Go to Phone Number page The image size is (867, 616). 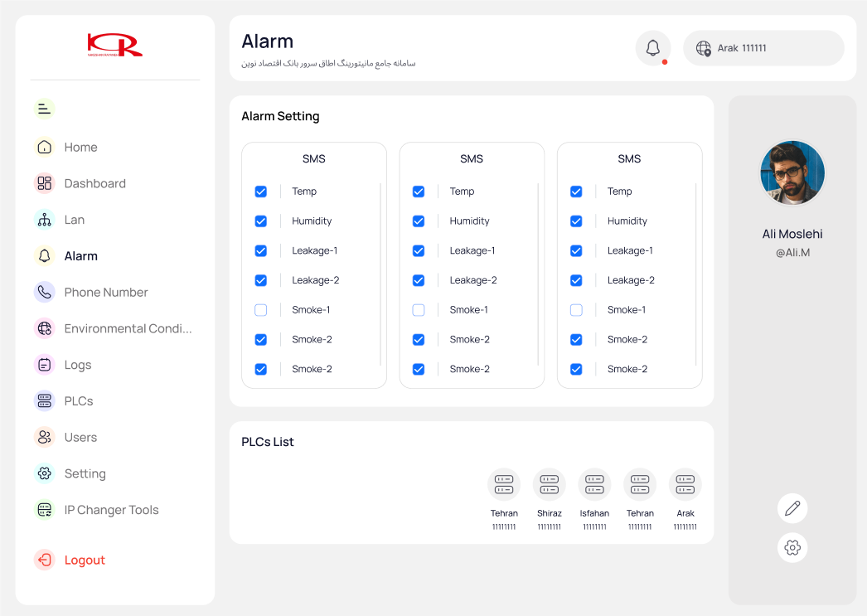tap(105, 292)
